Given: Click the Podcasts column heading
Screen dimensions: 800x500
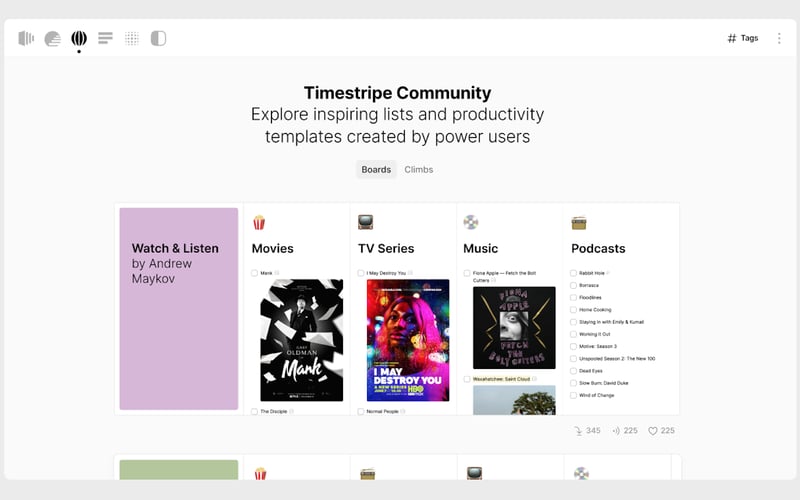Looking at the screenshot, I should point(598,248).
